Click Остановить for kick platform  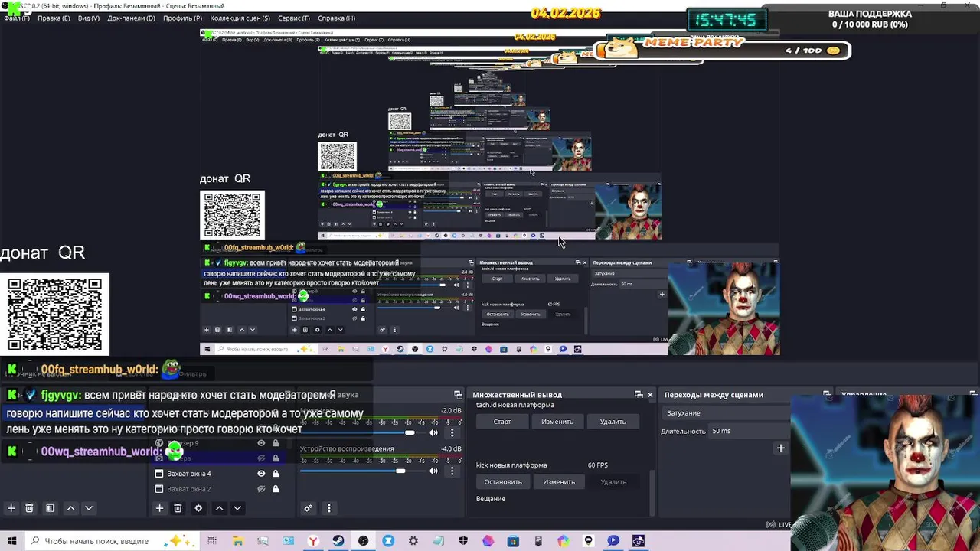[503, 482]
